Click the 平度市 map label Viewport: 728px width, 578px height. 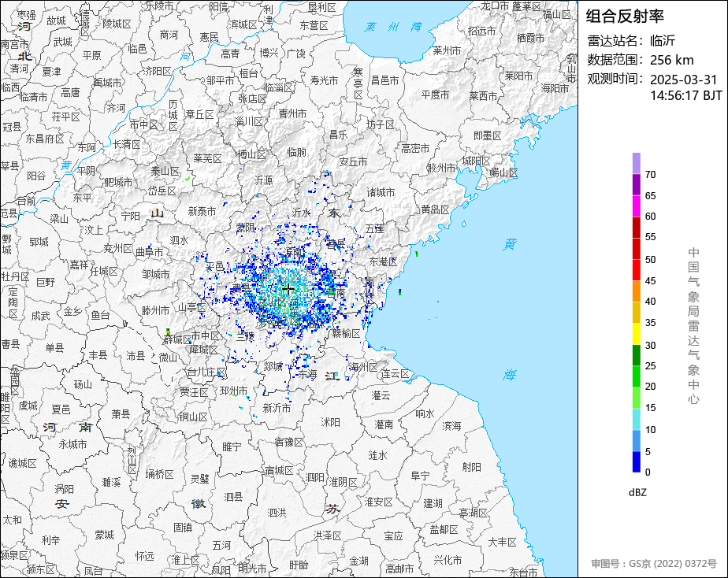(435, 94)
